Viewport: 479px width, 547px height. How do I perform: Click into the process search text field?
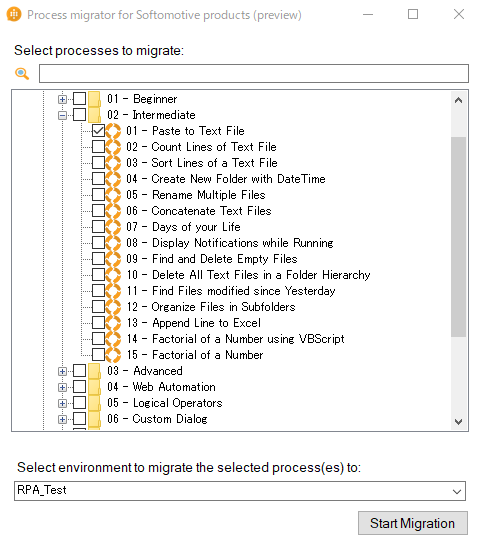pyautogui.click(x=254, y=73)
